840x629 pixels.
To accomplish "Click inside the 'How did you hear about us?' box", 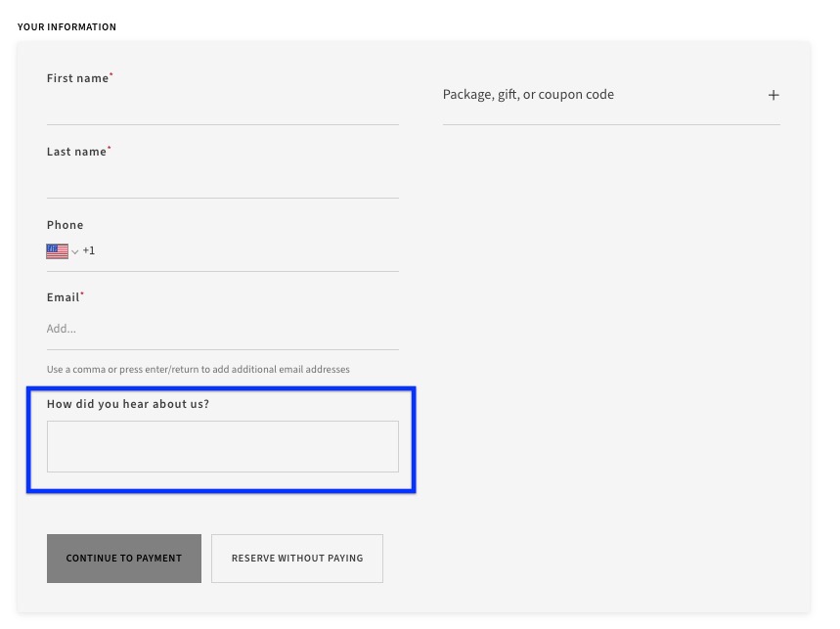I will point(222,446).
